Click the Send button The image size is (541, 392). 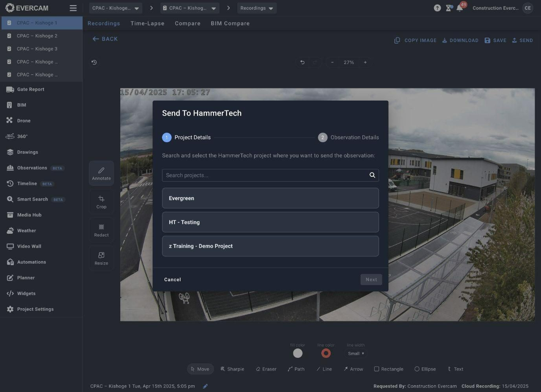click(x=522, y=40)
